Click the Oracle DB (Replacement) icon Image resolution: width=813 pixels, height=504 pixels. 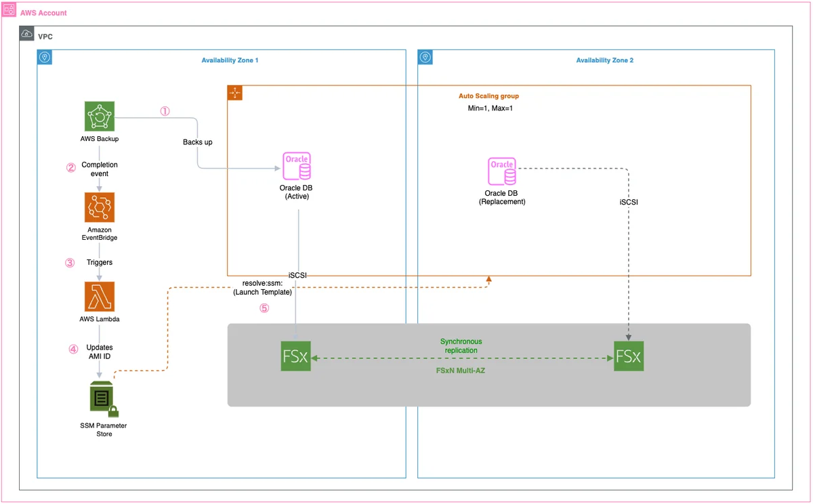[x=502, y=171]
